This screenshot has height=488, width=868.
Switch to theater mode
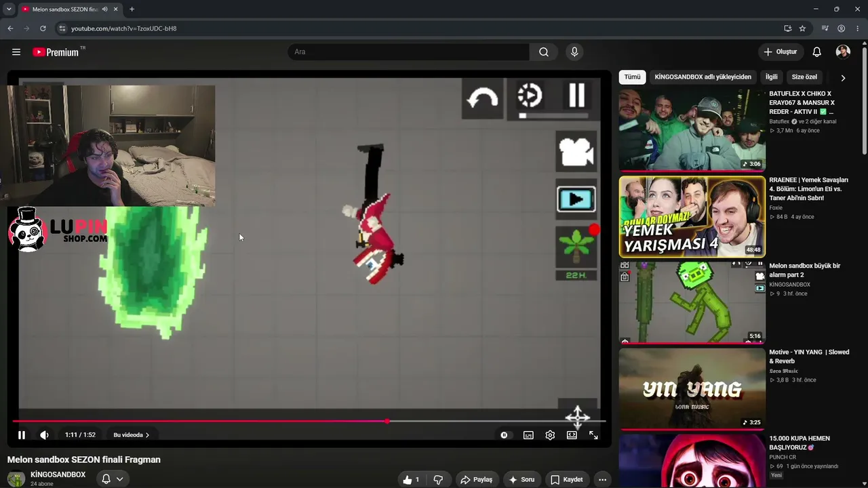pyautogui.click(x=572, y=435)
